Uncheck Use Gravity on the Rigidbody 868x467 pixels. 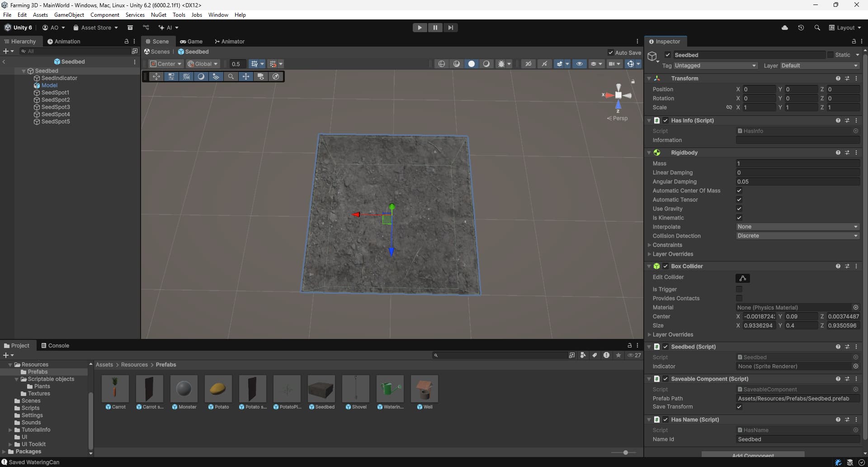[739, 209]
